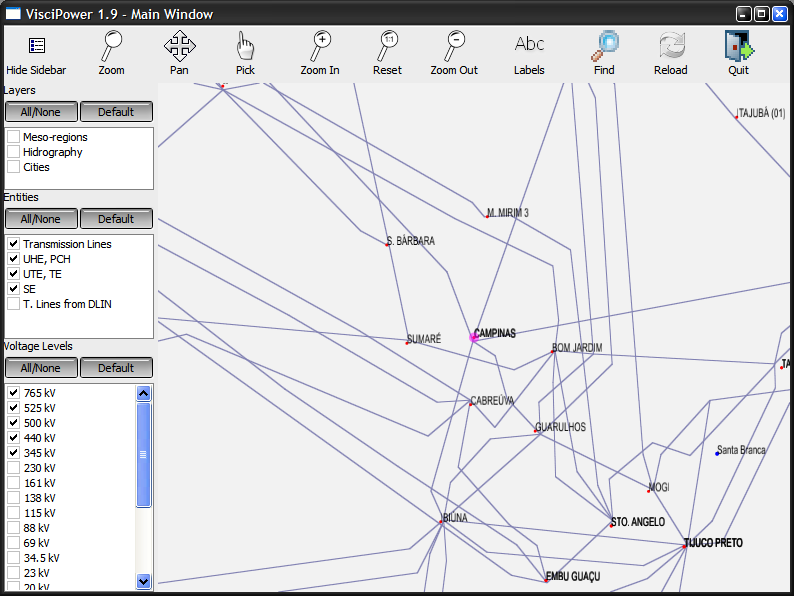
Task: Check 138 kV voltage level
Action: [x=14, y=498]
